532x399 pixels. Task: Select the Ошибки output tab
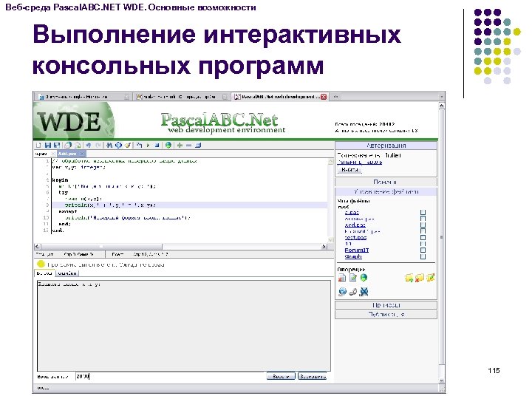click(67, 273)
